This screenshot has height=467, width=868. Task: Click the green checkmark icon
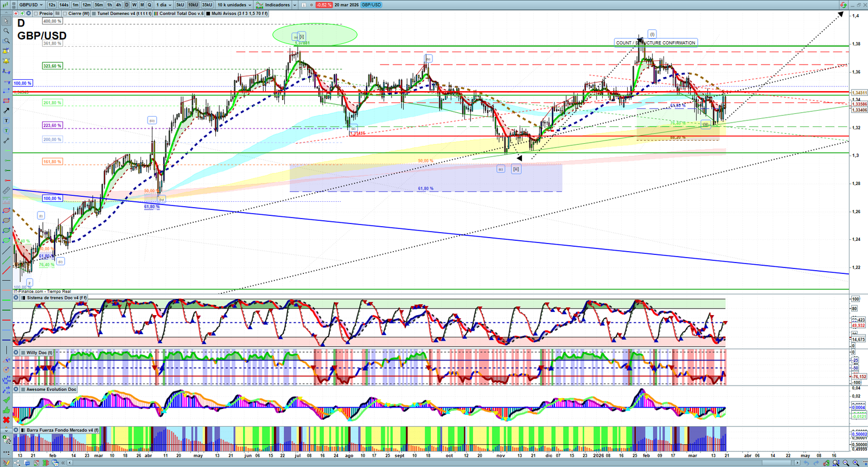click(x=6, y=400)
